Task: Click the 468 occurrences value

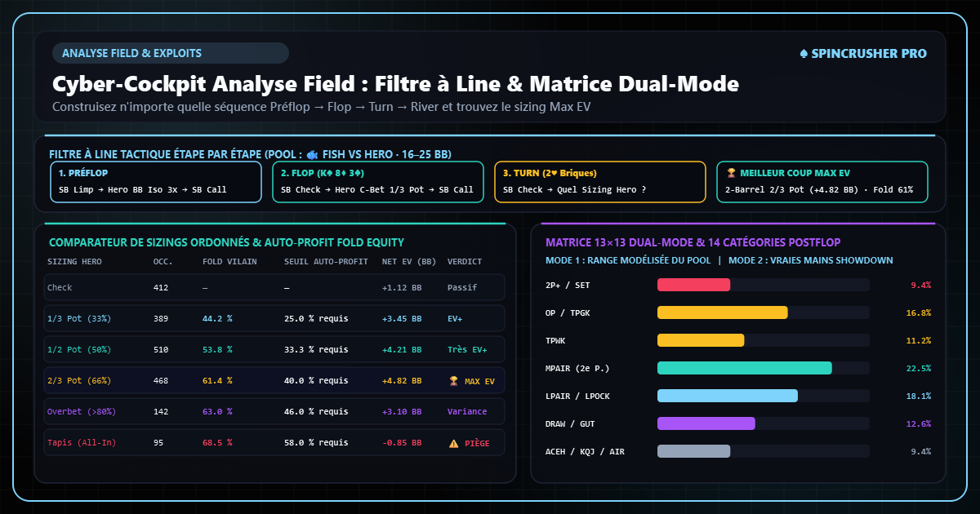Action: (161, 381)
